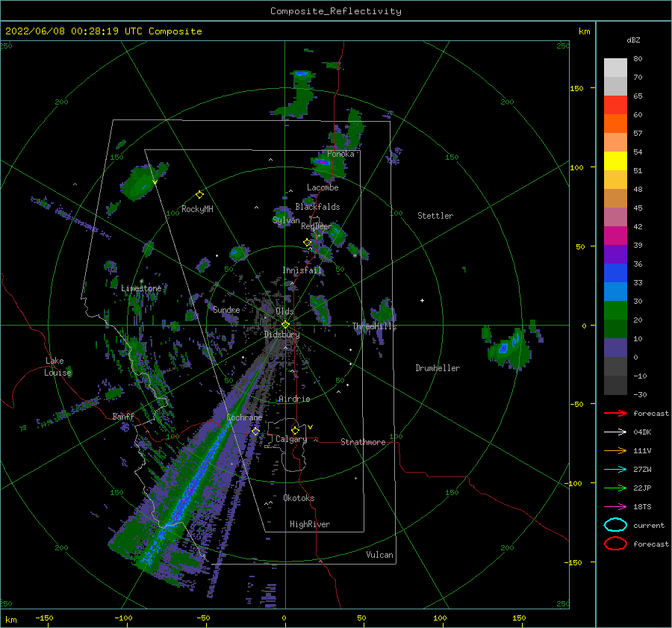
Task: Select the Cochrane label
Action: click(x=244, y=417)
